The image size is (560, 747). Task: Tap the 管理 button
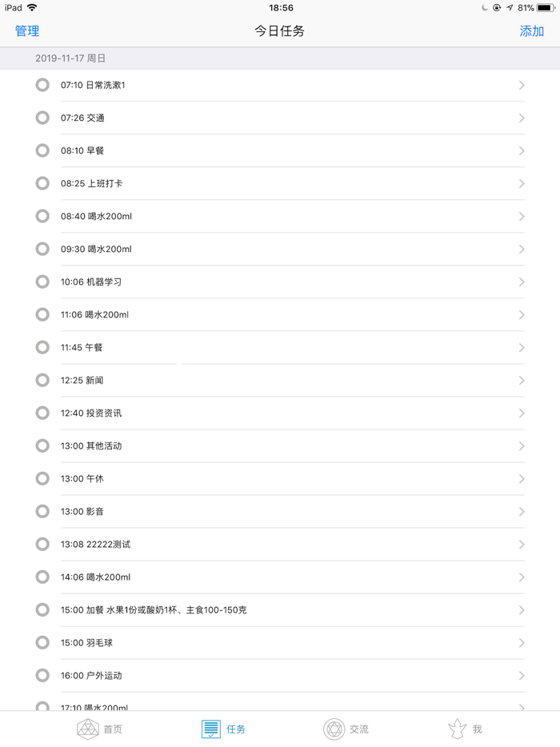pyautogui.click(x=26, y=30)
